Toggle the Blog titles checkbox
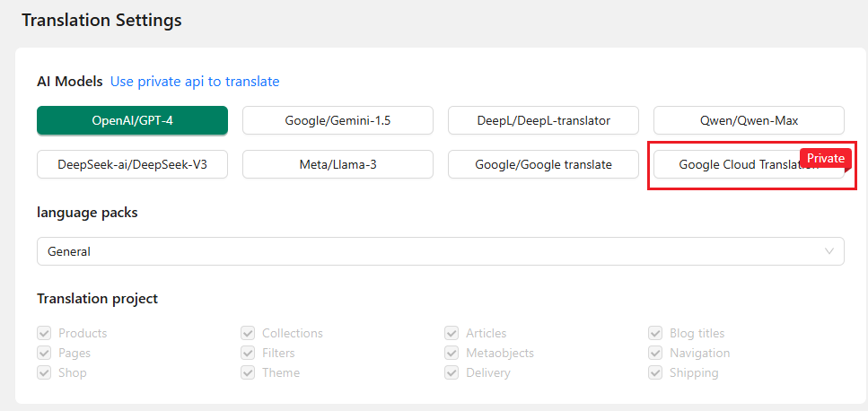The image size is (868, 411). tap(655, 333)
